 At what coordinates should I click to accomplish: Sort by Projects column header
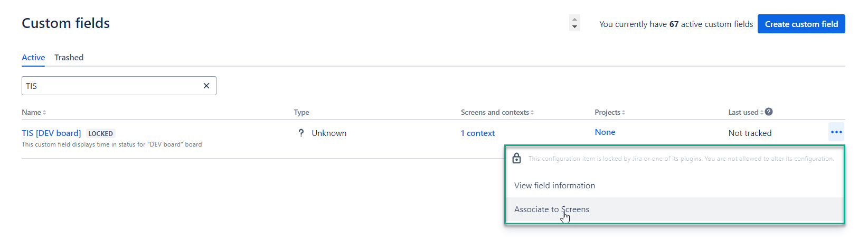click(x=610, y=112)
